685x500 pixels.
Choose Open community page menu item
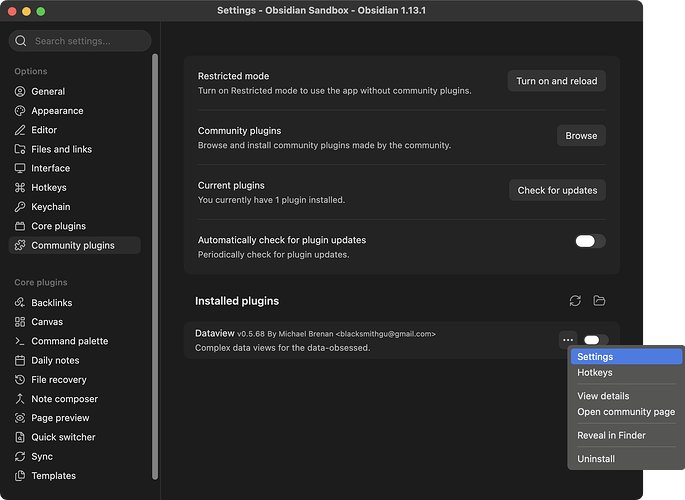click(626, 412)
